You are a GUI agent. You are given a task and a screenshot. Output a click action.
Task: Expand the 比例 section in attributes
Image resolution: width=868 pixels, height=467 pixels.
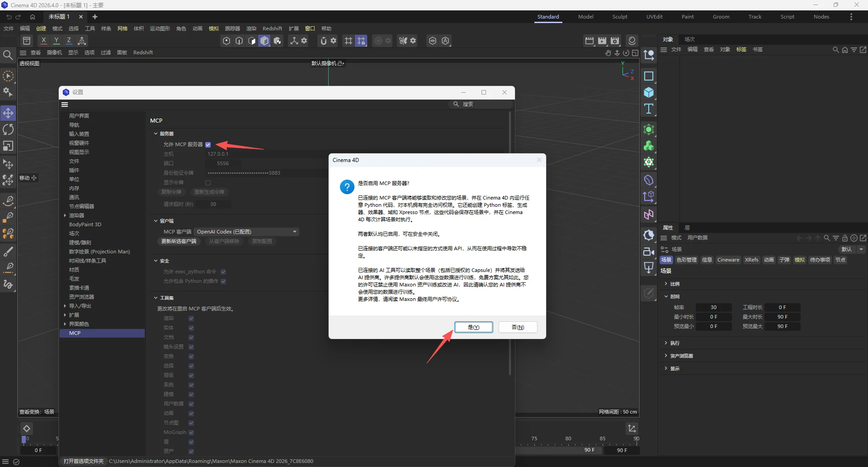666,284
